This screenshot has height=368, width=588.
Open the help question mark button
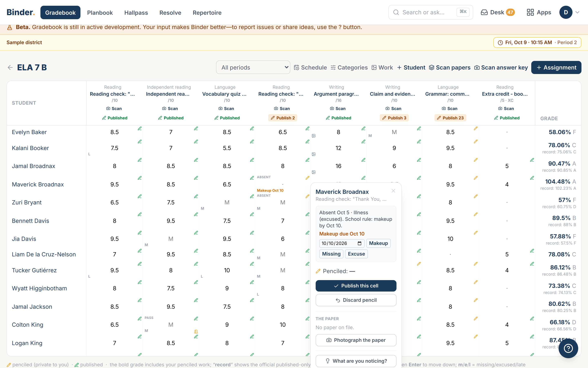[x=568, y=348]
